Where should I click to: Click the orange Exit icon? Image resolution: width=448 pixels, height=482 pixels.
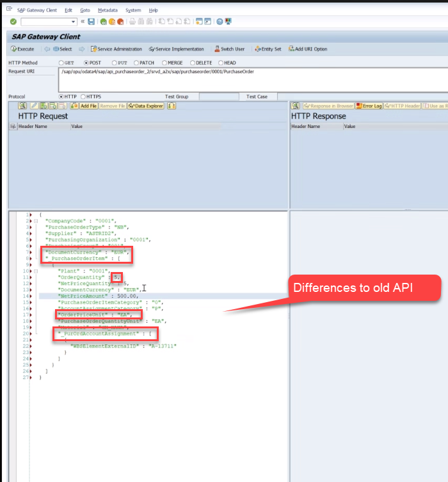(x=112, y=22)
